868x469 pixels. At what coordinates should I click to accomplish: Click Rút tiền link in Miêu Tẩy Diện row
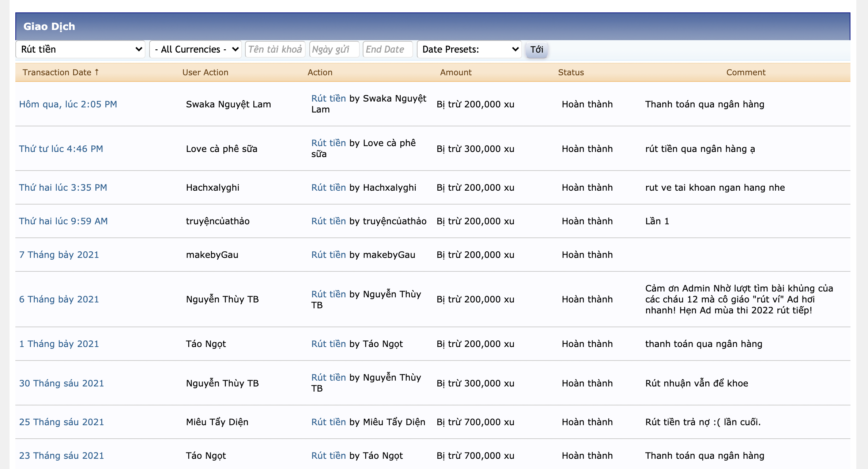tap(328, 422)
